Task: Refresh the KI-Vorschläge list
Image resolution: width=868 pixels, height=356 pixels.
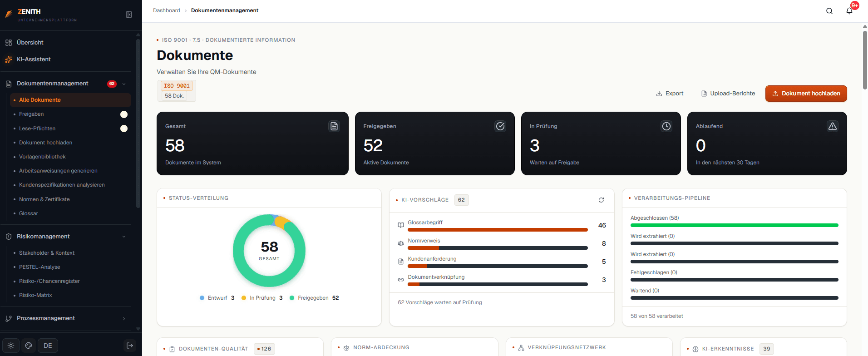Action: 601,200
